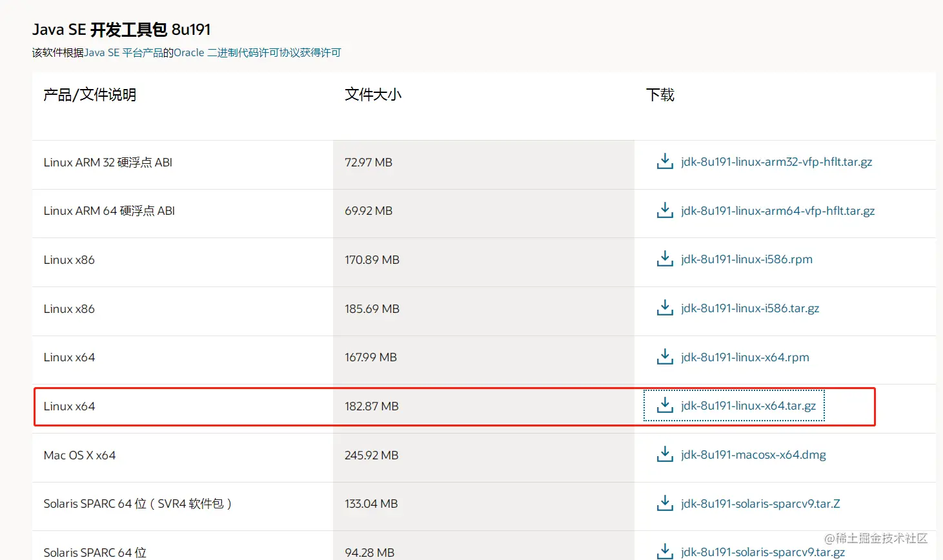The height and width of the screenshot is (560, 943).
Task: Open the jdk-8u191-linux-arm64-vfp-hflt.tar.gz link
Action: [x=778, y=211]
